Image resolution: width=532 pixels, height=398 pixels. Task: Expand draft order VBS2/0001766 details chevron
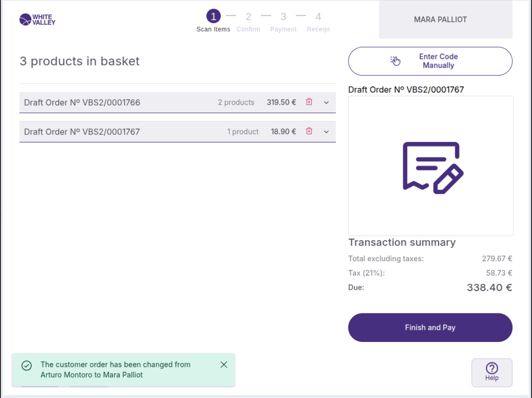[x=326, y=103]
